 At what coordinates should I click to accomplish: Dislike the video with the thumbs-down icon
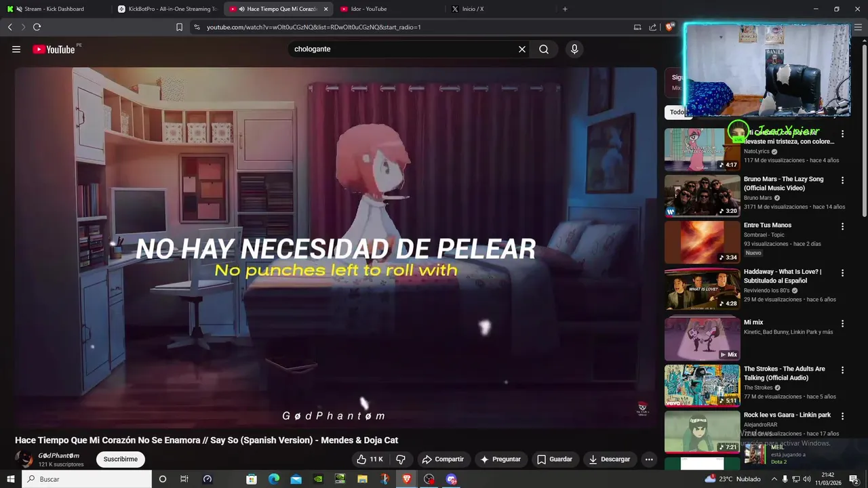click(401, 459)
